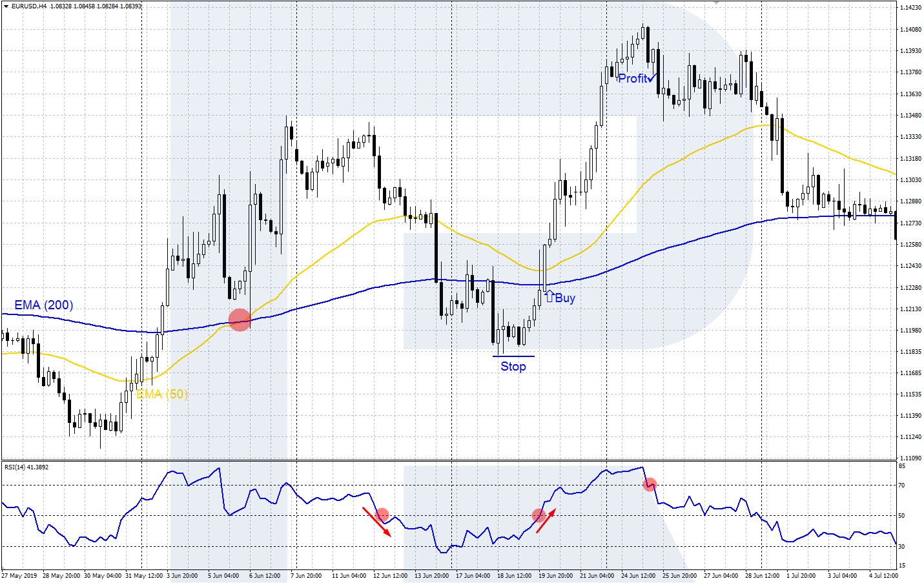924x583 pixels.
Task: Click the EMA (50) label
Action: coord(162,394)
